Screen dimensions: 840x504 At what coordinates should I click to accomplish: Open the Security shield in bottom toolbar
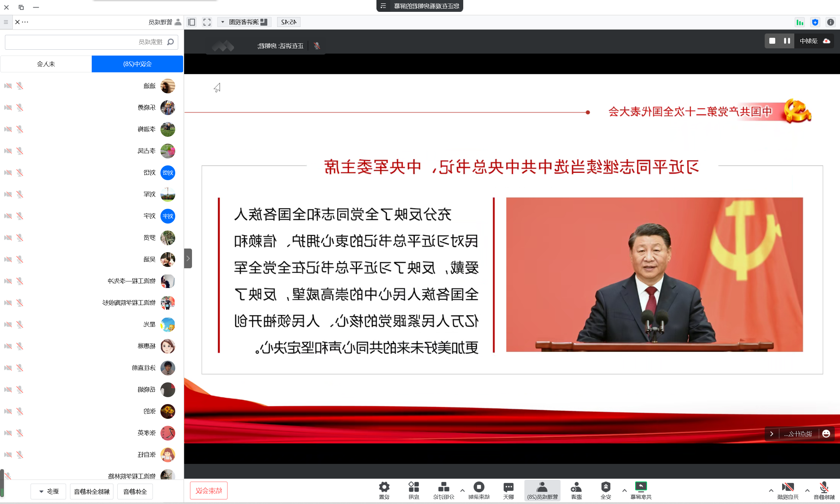pos(606,487)
